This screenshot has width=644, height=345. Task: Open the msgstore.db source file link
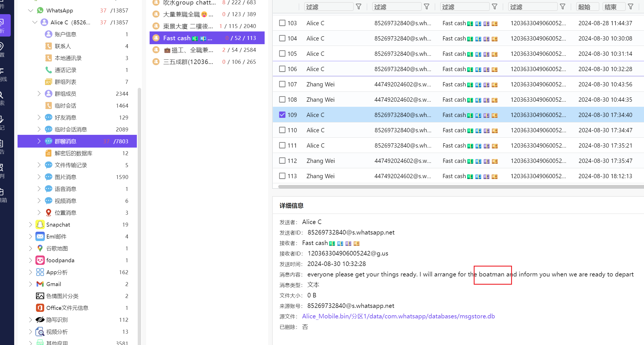[398, 316]
